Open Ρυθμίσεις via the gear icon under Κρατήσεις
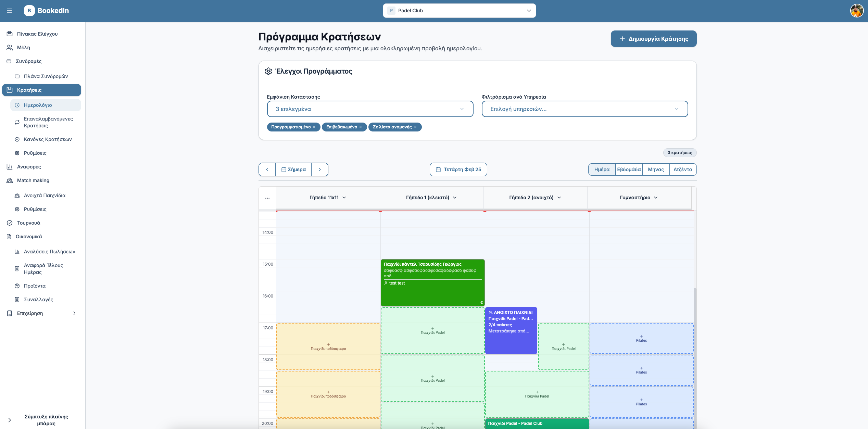Image resolution: width=868 pixels, height=429 pixels. (17, 153)
